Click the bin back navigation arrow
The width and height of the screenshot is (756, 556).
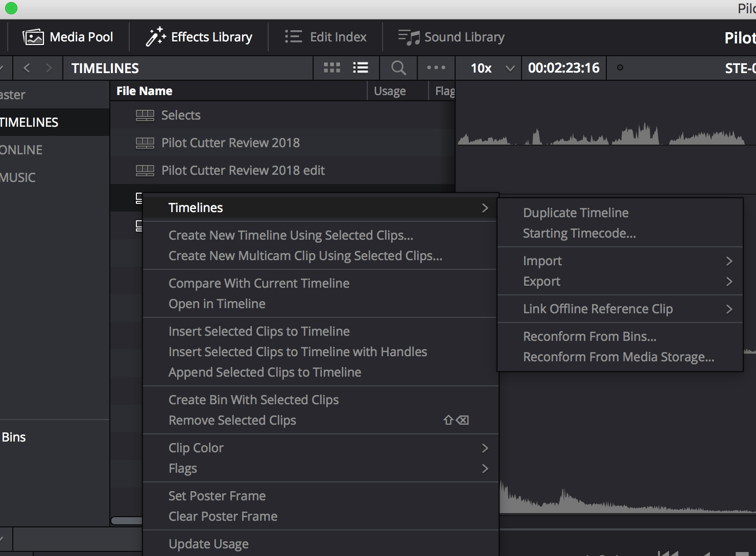click(27, 68)
